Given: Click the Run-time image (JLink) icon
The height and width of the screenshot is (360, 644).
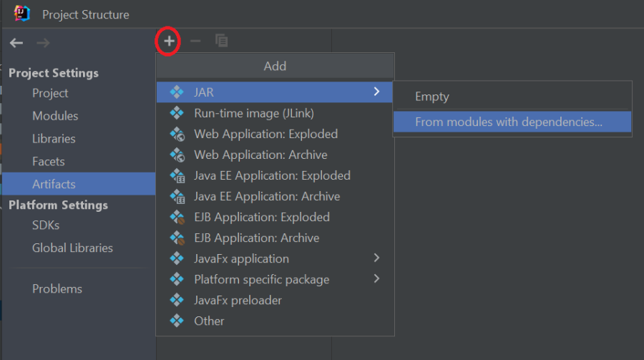Looking at the screenshot, I should 177,113.
